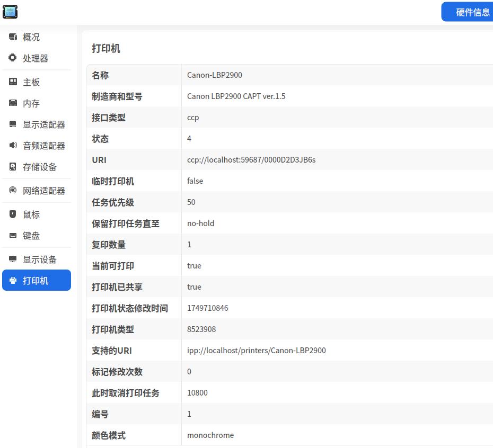
Task: Click the 打印机 printer icon in sidebar
Action: (13, 281)
